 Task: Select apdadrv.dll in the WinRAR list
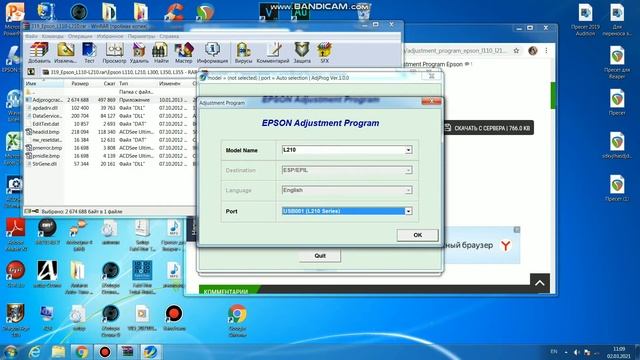click(x=110, y=108)
